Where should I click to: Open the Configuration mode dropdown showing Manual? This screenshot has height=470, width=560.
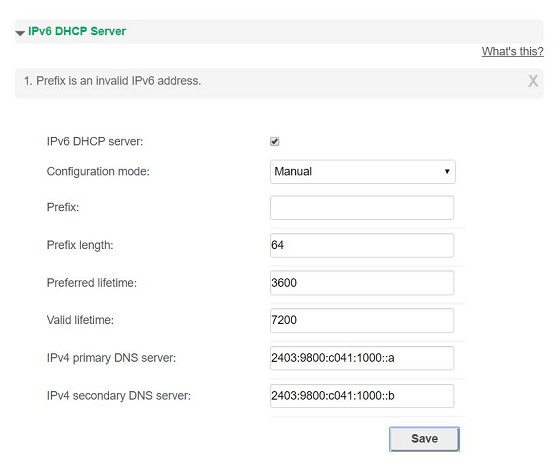pos(362,172)
